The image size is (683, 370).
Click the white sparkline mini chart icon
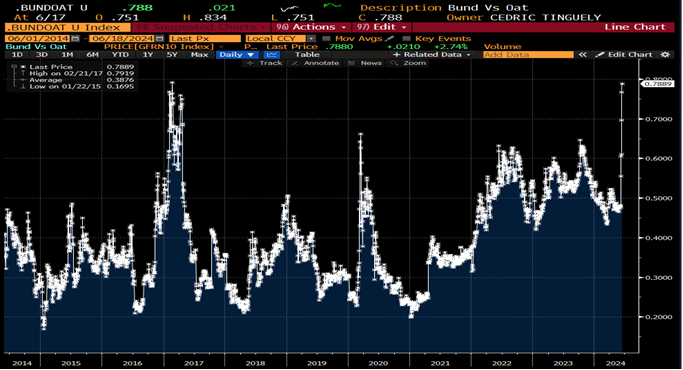pyautogui.click(x=290, y=8)
